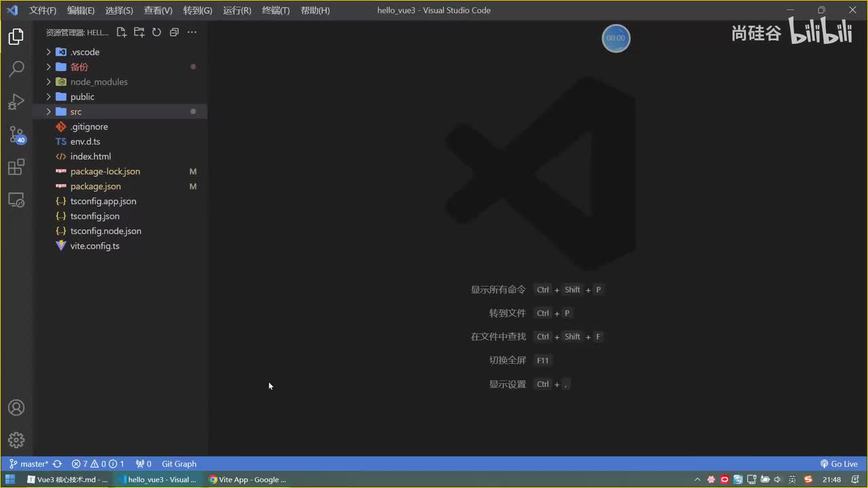Open the Windows notification center
This screenshot has width=868, height=488.
(x=856, y=479)
